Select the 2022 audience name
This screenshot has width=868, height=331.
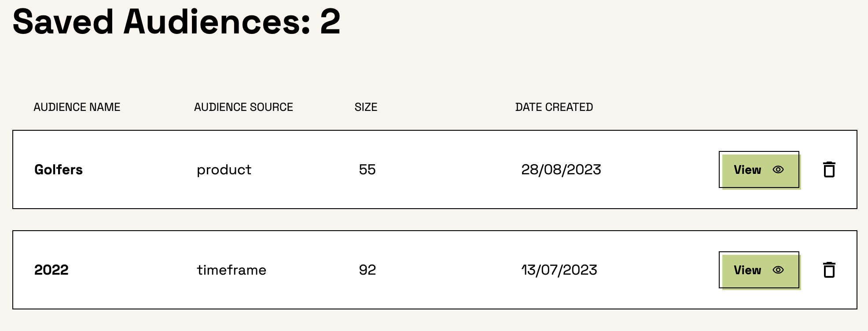[51, 270]
